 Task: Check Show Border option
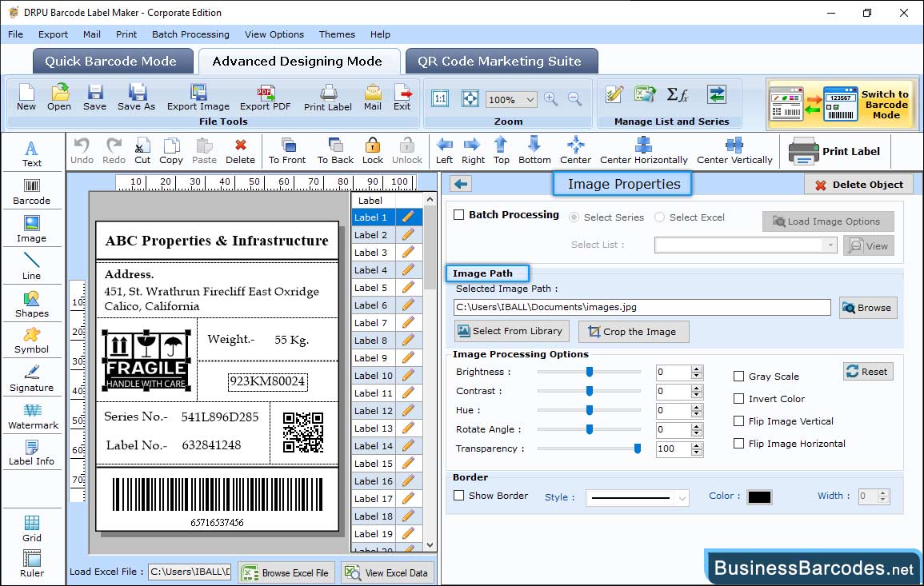point(459,496)
